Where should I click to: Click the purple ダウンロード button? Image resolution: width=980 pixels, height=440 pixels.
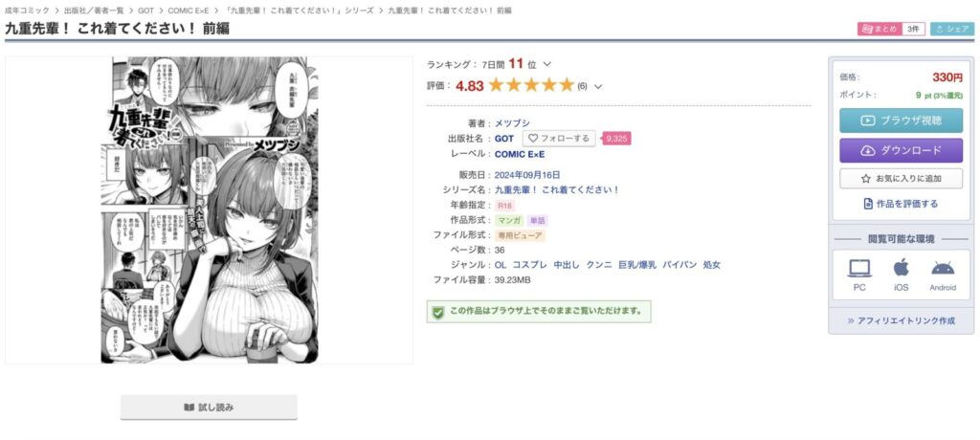[x=901, y=150]
